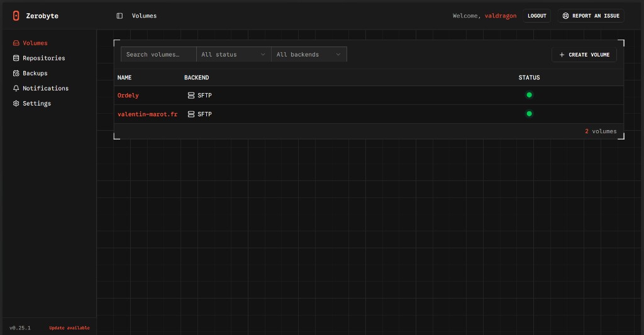The width and height of the screenshot is (644, 335).
Task: Toggle the sidebar panel icon
Action: pyautogui.click(x=119, y=16)
